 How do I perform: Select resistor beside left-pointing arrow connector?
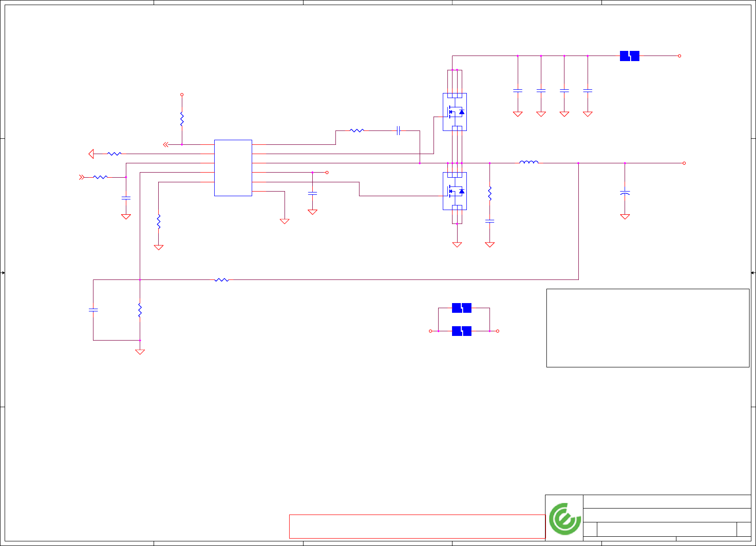point(114,154)
